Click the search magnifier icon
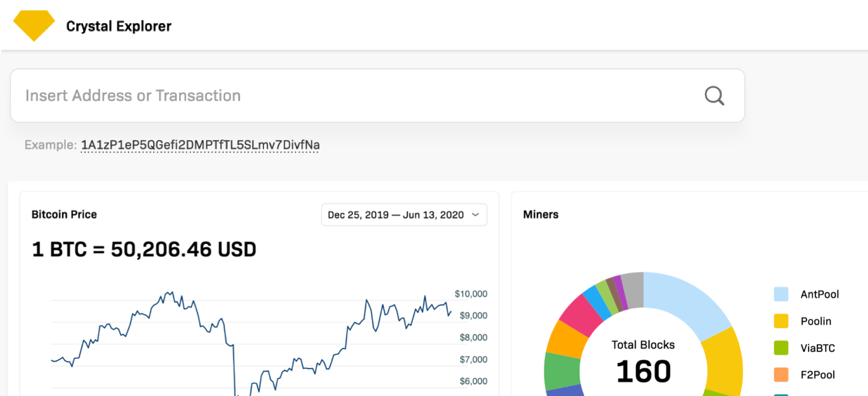Viewport: 868px width, 396px height. pyautogui.click(x=714, y=96)
